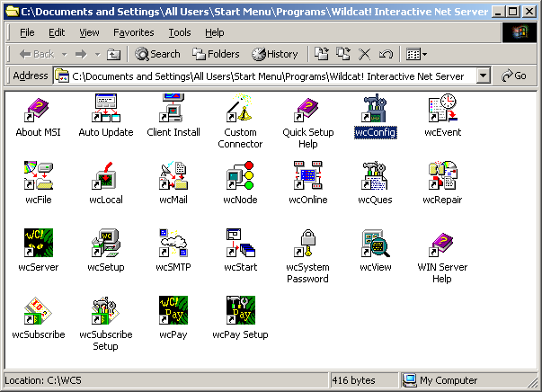Select the wcMail shortcut icon
Screen dimensions: 542x392
pos(173,175)
